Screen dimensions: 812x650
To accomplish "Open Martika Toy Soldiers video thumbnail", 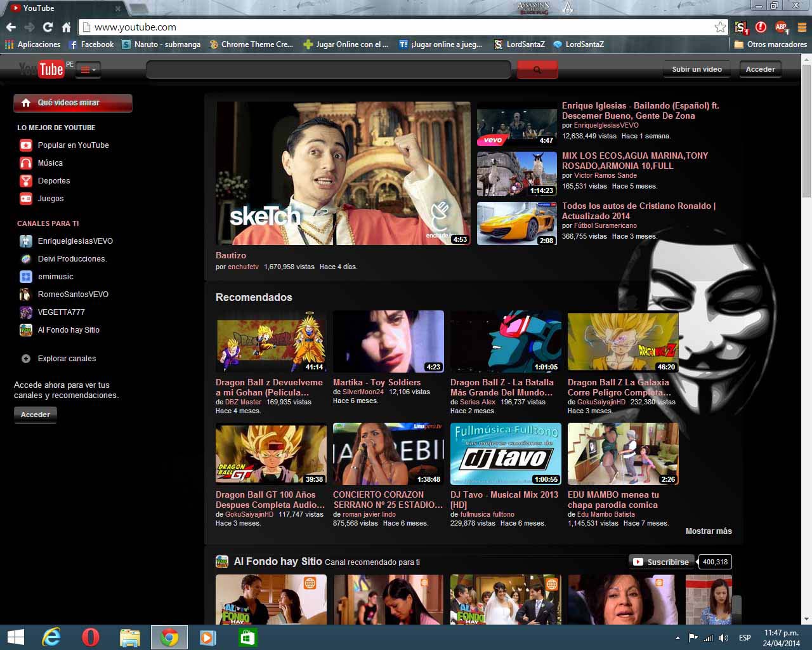I will 388,342.
